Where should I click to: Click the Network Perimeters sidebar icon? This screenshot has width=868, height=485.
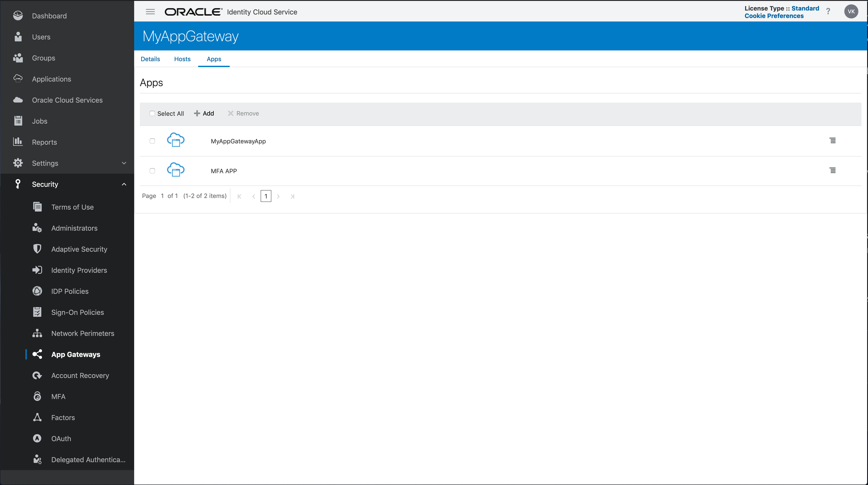pyautogui.click(x=37, y=333)
